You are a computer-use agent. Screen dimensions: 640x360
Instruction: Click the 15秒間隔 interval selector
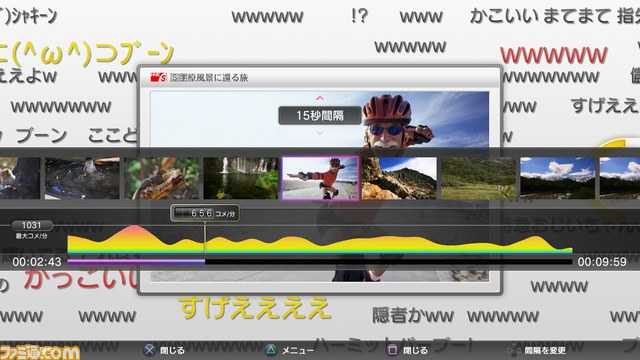320,116
